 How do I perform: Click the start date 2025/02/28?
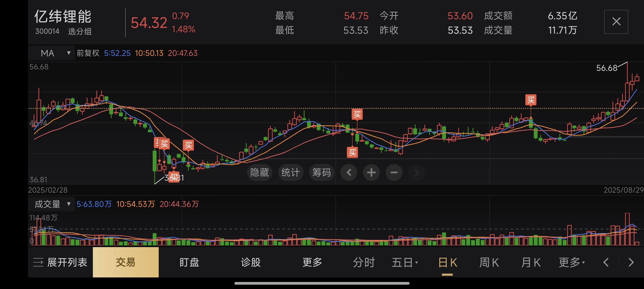click(48, 190)
